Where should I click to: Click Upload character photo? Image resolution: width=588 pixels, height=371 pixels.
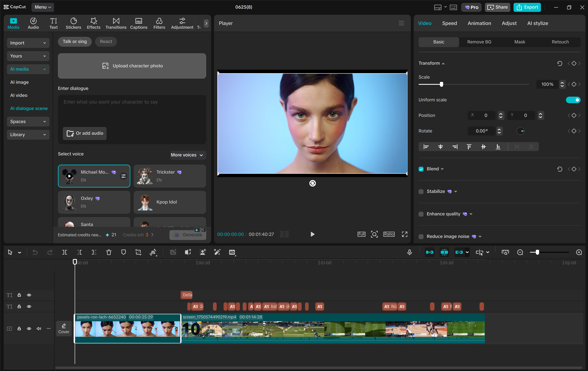[132, 66]
